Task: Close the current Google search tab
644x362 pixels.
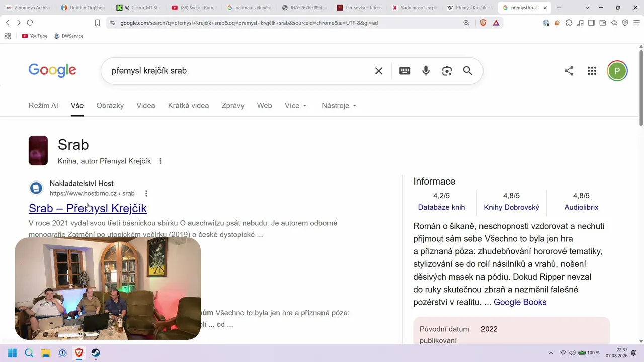Action: [x=545, y=8]
